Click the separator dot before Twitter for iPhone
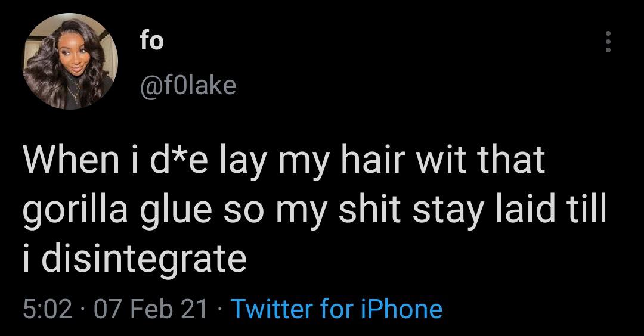The height and width of the screenshot is (336, 644). tap(219, 310)
